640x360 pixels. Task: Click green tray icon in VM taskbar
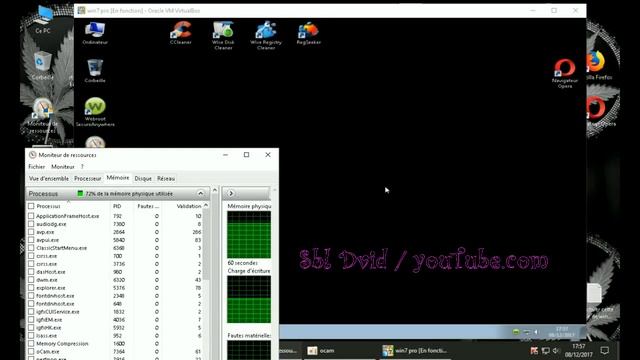click(x=516, y=332)
